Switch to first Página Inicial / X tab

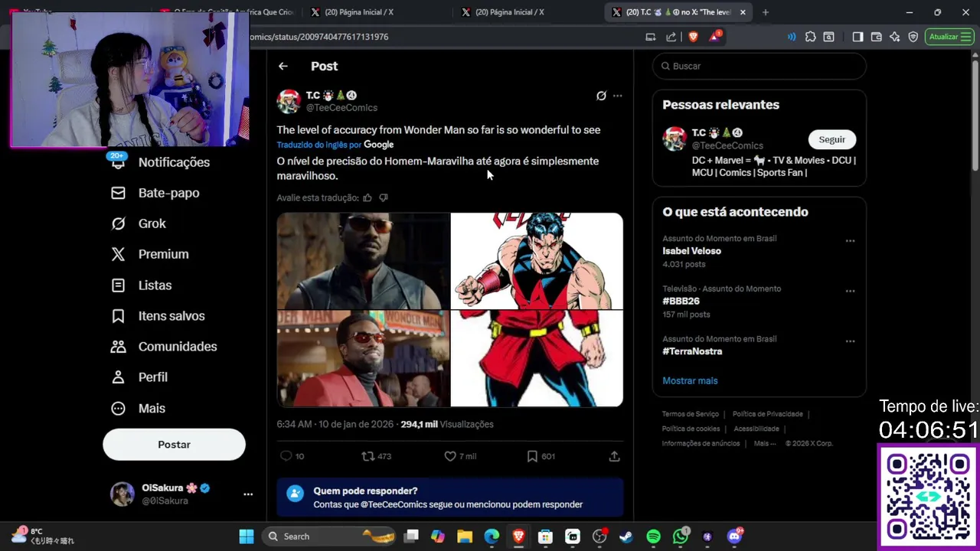point(359,12)
